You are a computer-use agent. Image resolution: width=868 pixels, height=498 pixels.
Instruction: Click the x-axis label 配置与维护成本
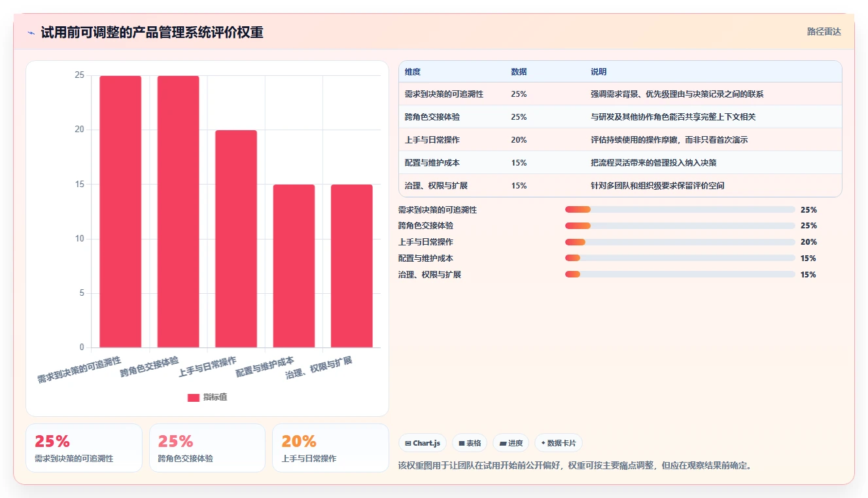[265, 367]
